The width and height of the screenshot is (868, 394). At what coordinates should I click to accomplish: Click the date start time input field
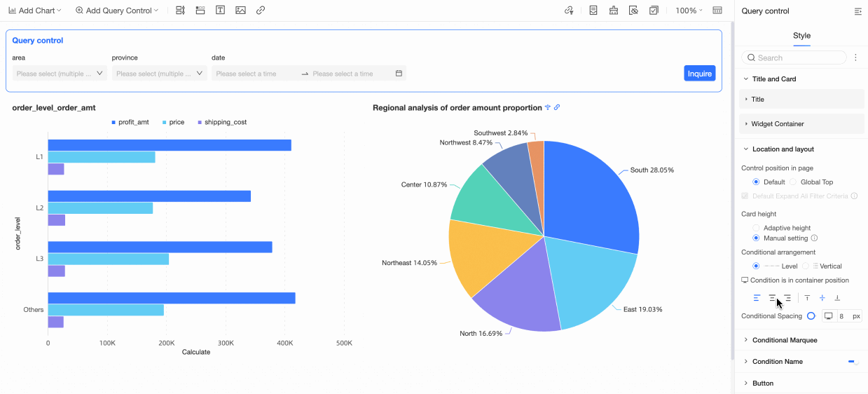coord(256,74)
